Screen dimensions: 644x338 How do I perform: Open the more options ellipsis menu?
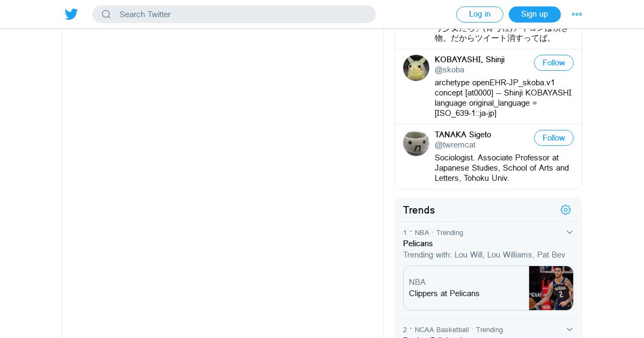point(577,14)
